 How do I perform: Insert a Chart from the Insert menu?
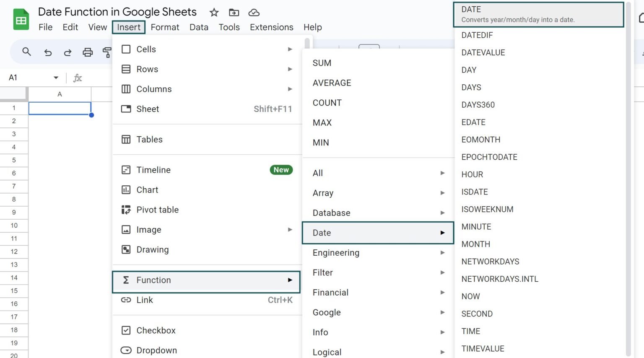147,189
